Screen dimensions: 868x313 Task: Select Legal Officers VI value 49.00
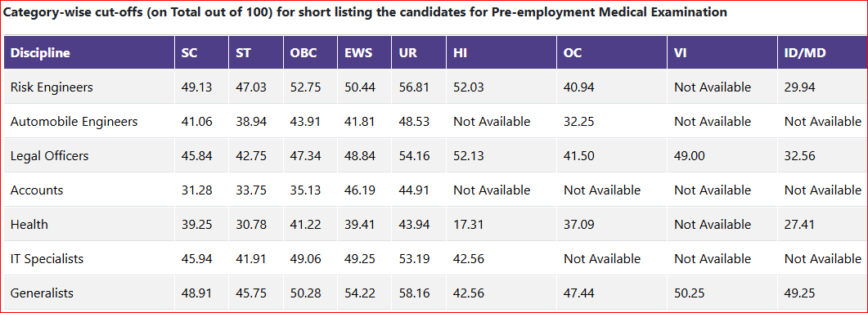(x=689, y=156)
